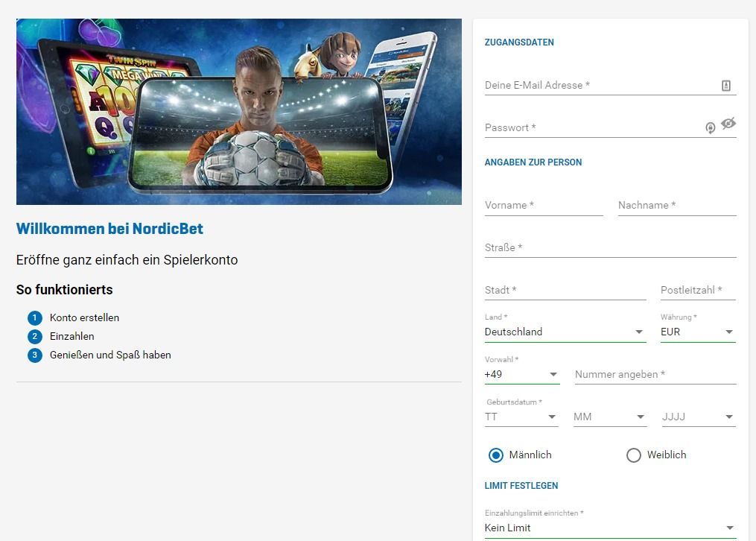Click the Postleitzahl input field
The height and width of the screenshot is (541, 756).
[x=698, y=291]
